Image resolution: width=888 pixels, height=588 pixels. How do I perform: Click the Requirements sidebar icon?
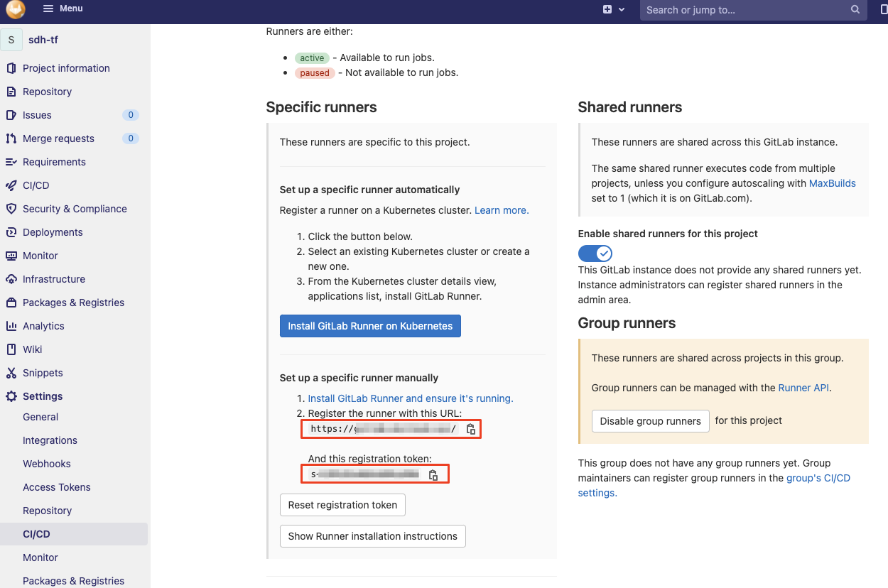coord(11,162)
